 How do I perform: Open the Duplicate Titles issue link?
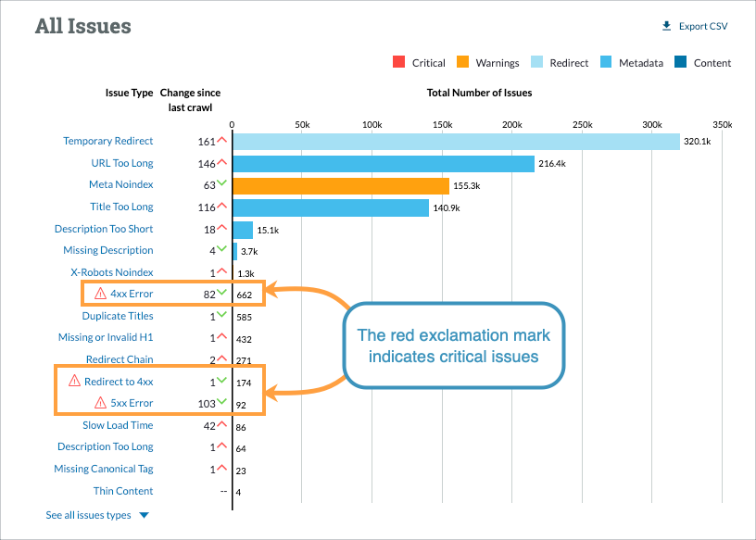click(x=118, y=315)
